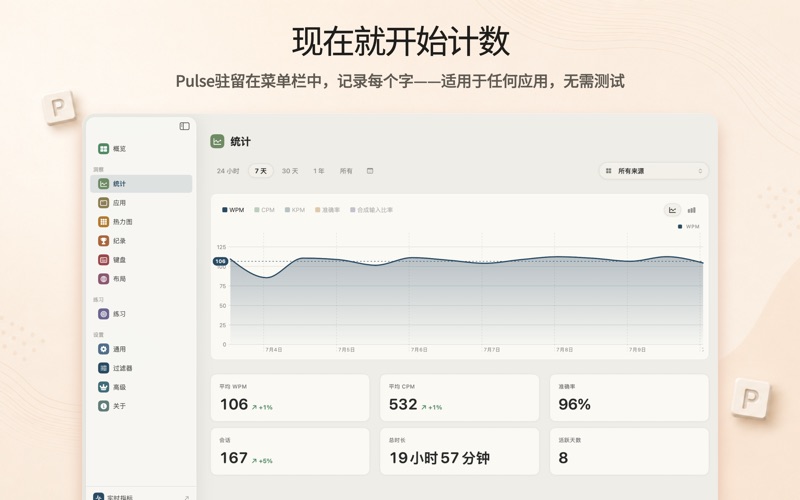
Task: Select the 7 天 time range
Action: pos(261,171)
